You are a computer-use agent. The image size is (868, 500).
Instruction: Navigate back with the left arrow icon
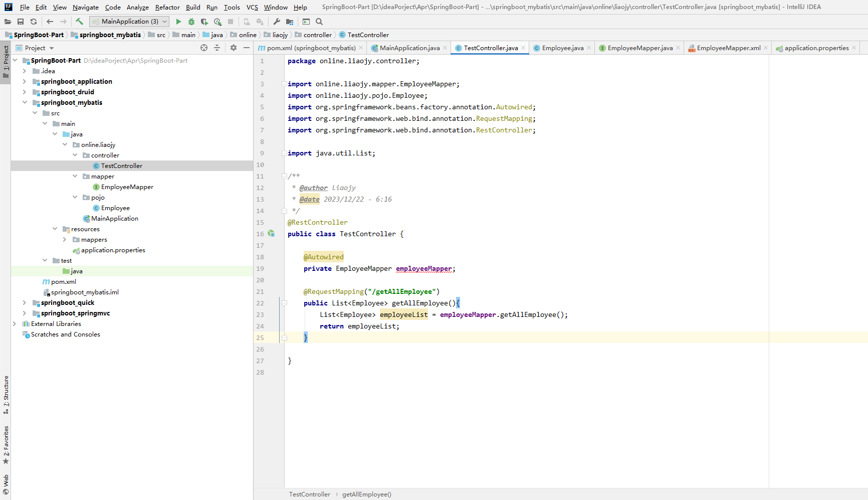pos(50,22)
